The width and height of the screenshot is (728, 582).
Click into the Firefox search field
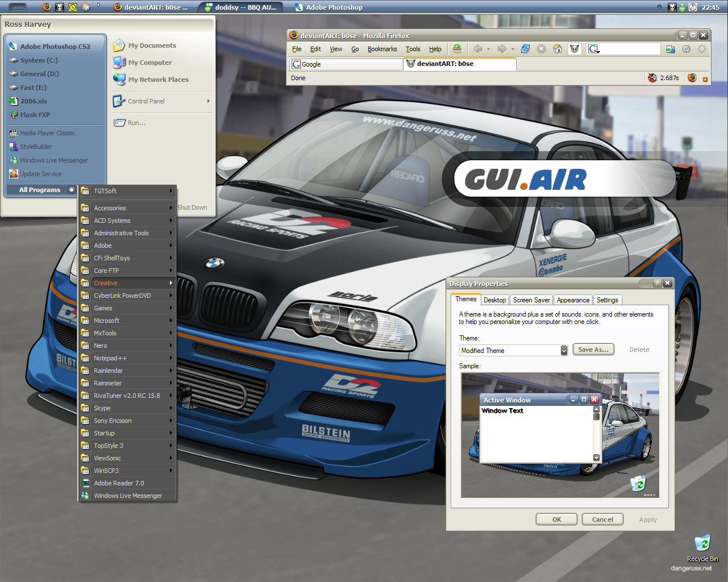coord(630,49)
